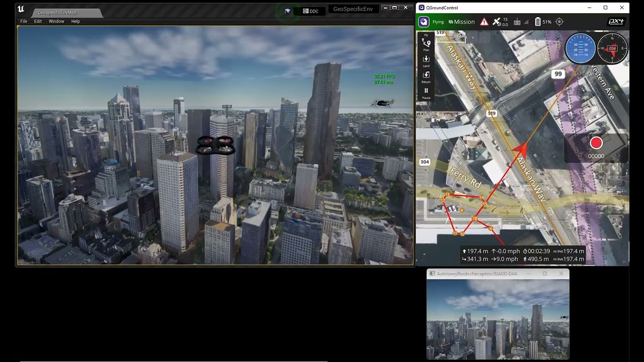Click the FPS counter in Unreal viewport
The width and height of the screenshot is (644, 362).
384,79
